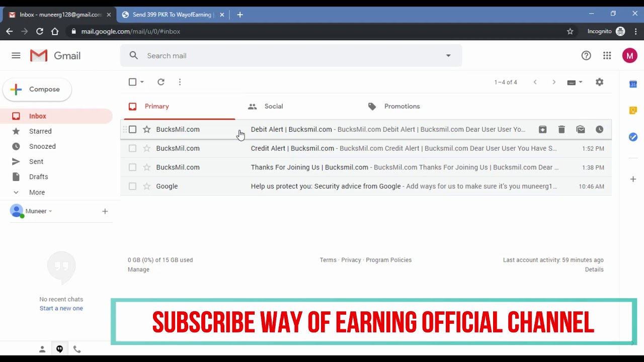Image resolution: width=644 pixels, height=362 pixels.
Task: Go to browser home page
Action: click(x=55, y=31)
